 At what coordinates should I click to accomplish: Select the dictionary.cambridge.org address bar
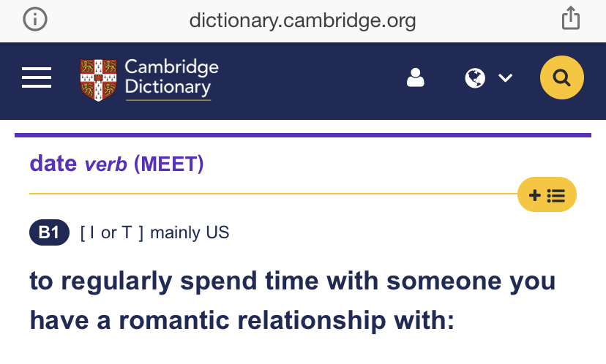(x=302, y=20)
